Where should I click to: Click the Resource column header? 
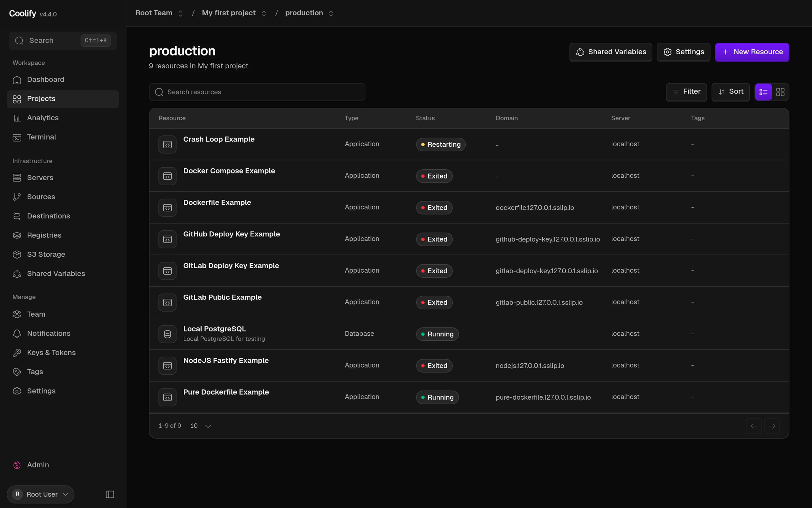(172, 118)
